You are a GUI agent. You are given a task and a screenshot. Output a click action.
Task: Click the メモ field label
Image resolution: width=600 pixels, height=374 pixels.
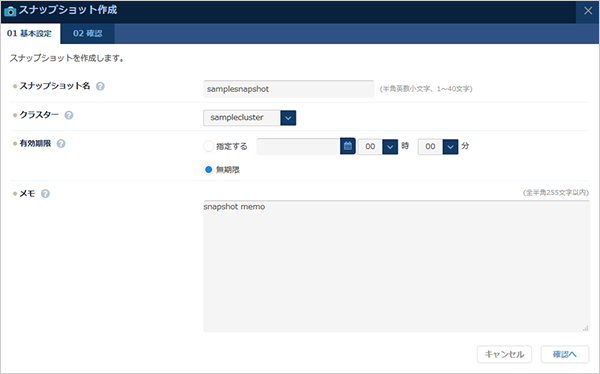pyautogui.click(x=27, y=194)
